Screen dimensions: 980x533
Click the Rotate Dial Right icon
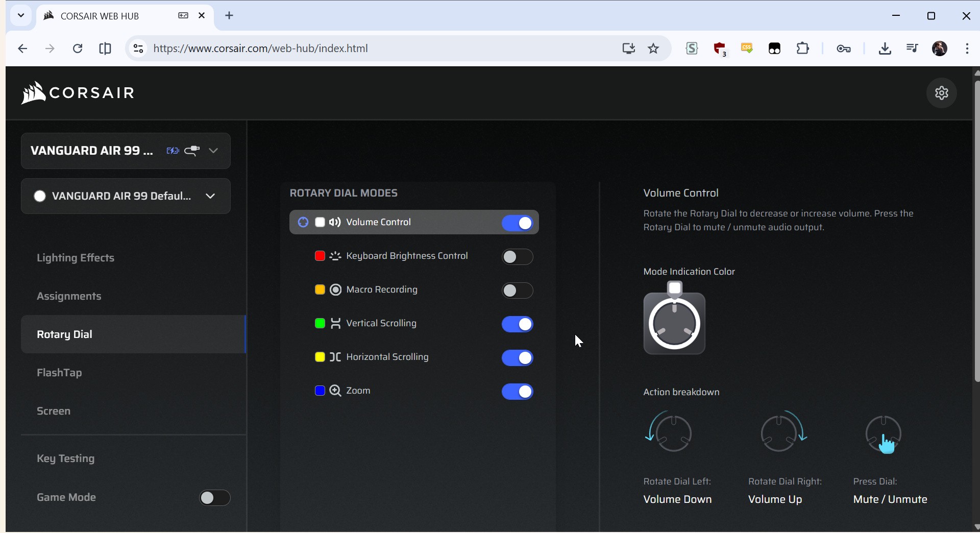point(781,433)
